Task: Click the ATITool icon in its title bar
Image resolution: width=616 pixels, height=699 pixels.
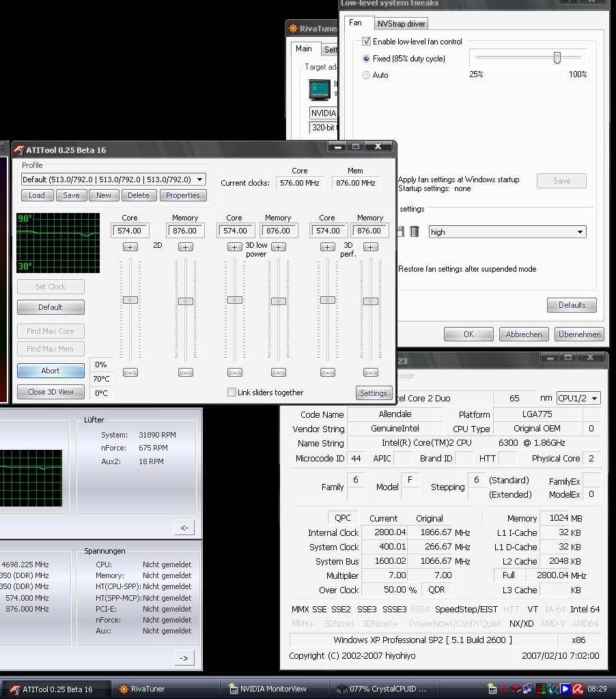Action: [x=18, y=150]
